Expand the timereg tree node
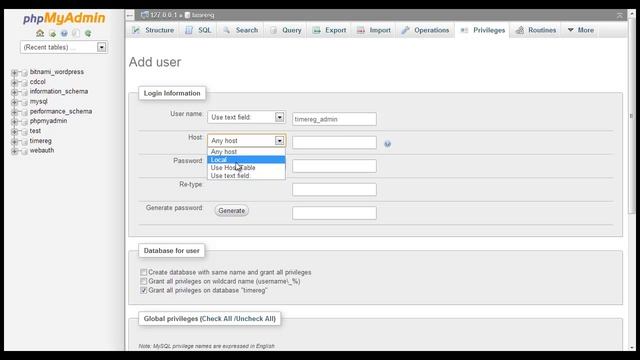 14,141
